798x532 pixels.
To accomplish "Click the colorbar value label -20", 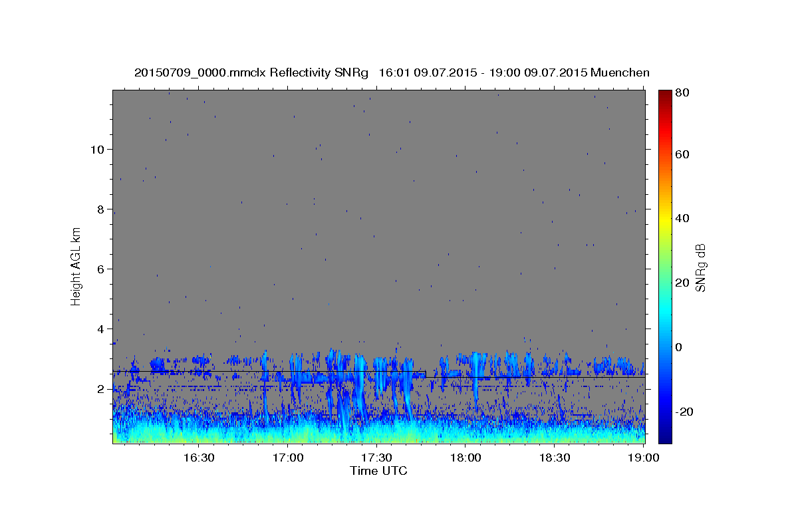I will pyautogui.click(x=686, y=412).
